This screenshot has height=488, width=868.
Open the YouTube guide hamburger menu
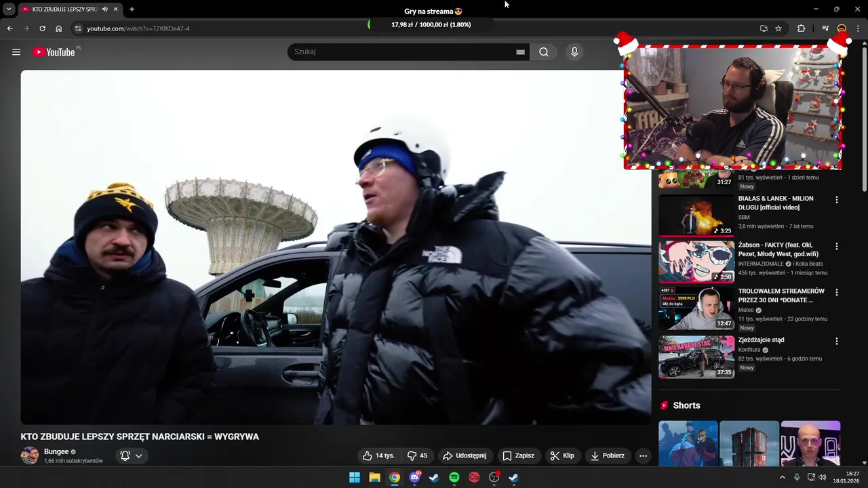tap(16, 52)
